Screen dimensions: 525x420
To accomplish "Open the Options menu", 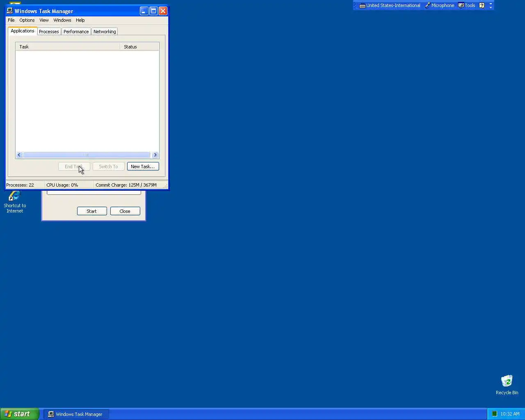I will [27, 20].
